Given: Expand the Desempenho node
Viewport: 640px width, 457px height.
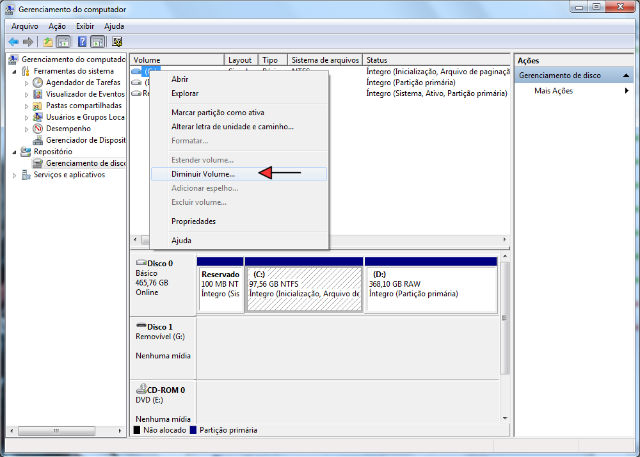Looking at the screenshot, I should click(27, 129).
